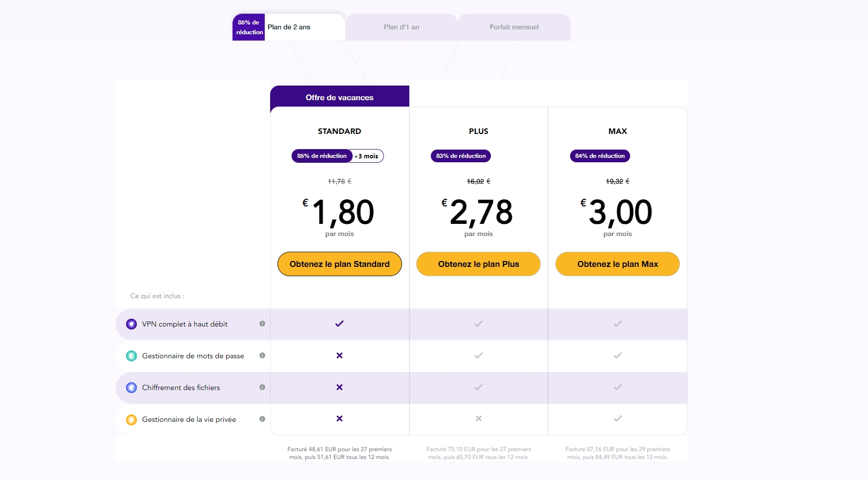Click the Offre de vacances banner

(339, 97)
